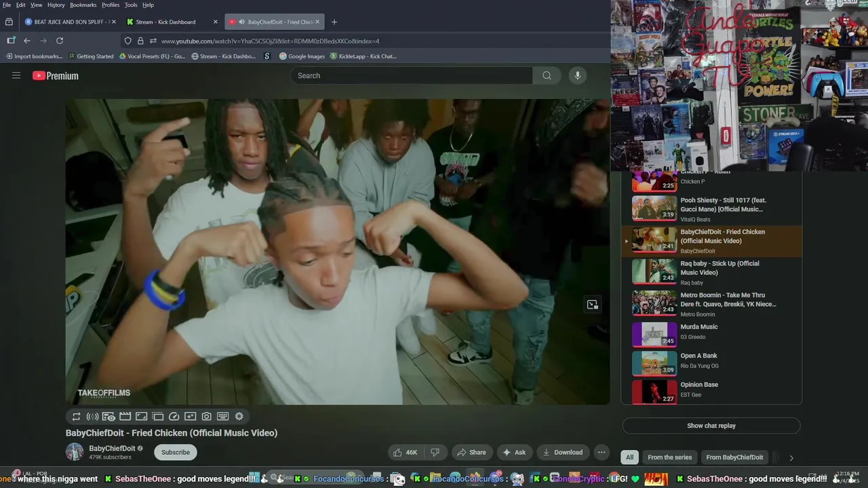Open Google Images bookmark

pyautogui.click(x=302, y=56)
